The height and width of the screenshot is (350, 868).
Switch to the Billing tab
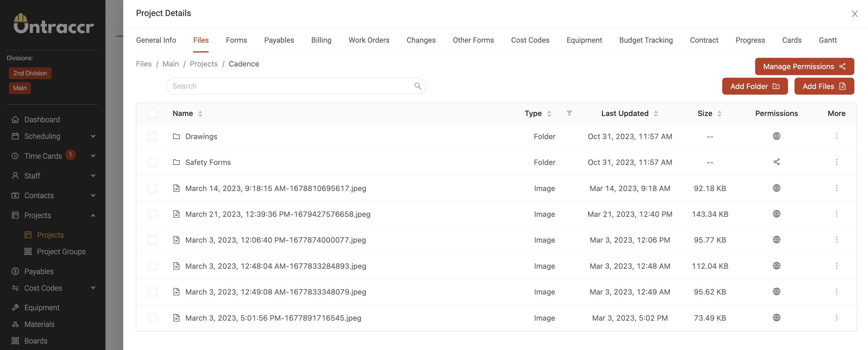321,40
